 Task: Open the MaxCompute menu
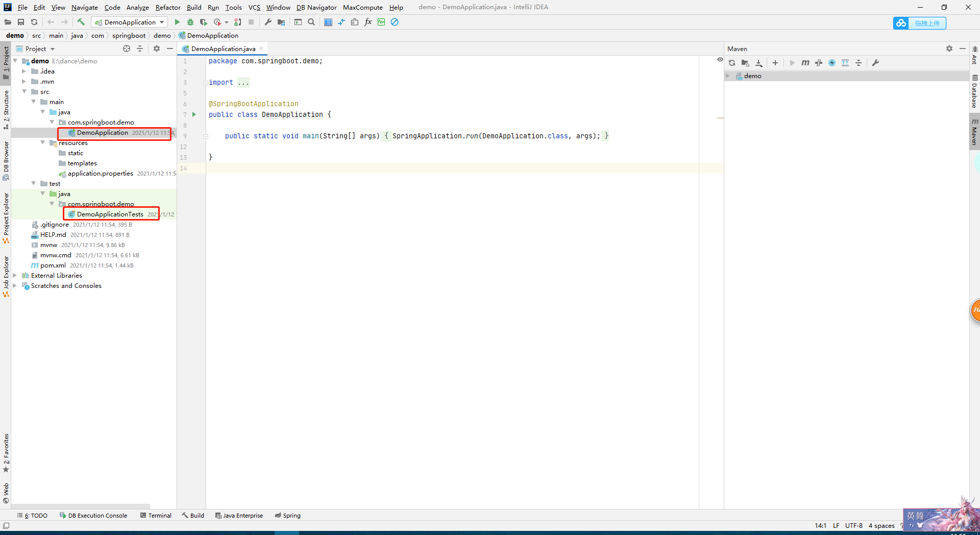[x=363, y=7]
